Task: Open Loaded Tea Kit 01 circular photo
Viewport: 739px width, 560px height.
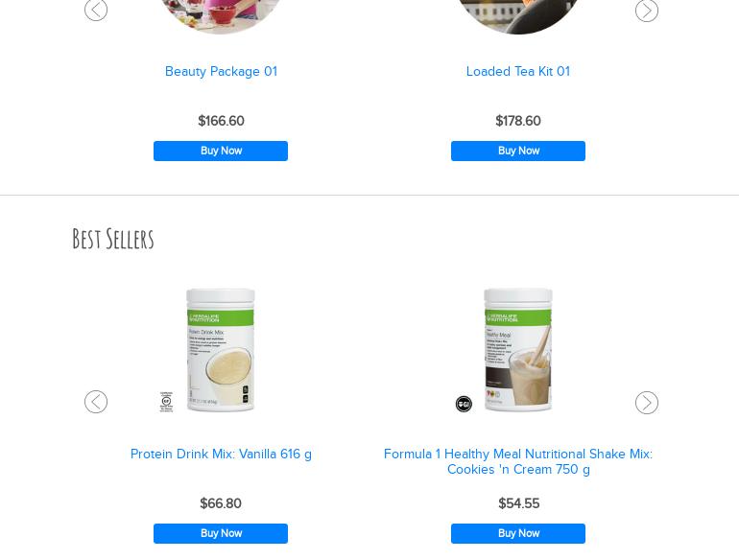Action: point(518,15)
